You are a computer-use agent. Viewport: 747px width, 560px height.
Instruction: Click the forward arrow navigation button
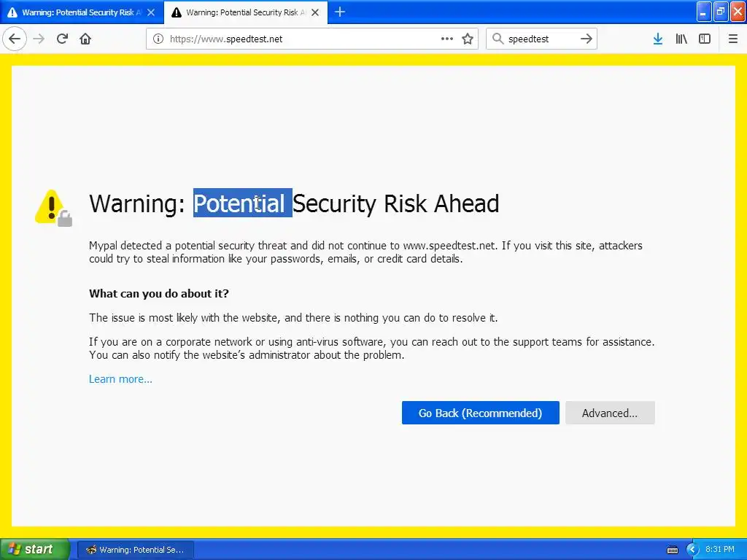(39, 39)
